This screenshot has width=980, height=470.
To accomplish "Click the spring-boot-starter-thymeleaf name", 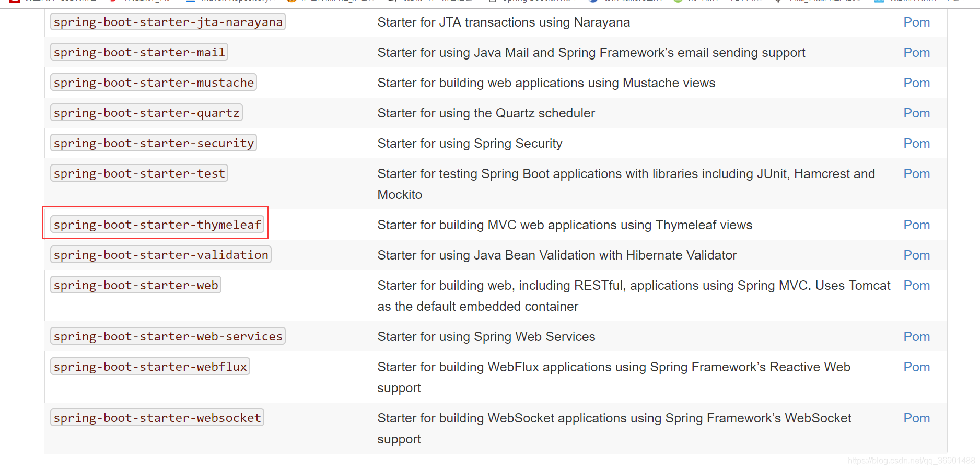I will click(x=157, y=225).
